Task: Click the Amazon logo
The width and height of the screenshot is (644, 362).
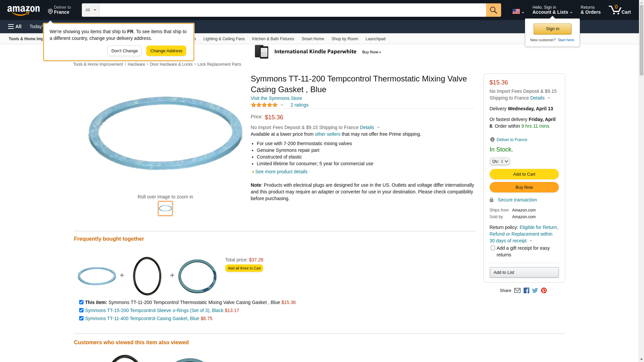Action: point(23,11)
